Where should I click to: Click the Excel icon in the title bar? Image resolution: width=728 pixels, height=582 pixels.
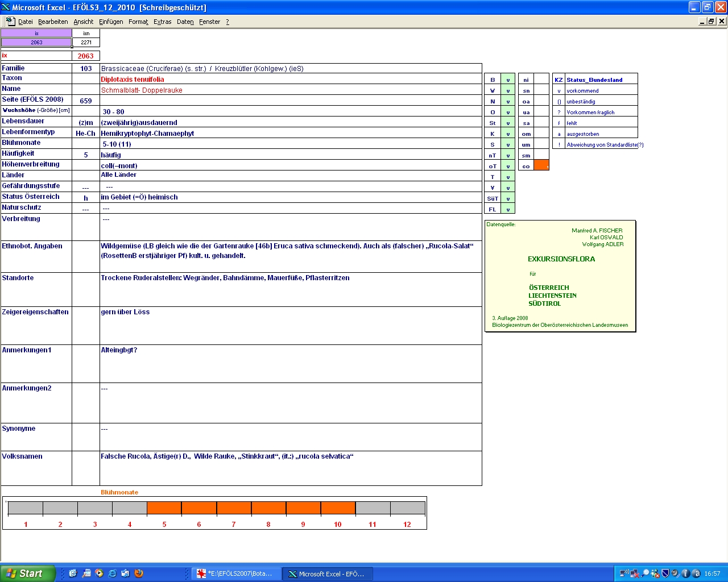(x=6, y=7)
